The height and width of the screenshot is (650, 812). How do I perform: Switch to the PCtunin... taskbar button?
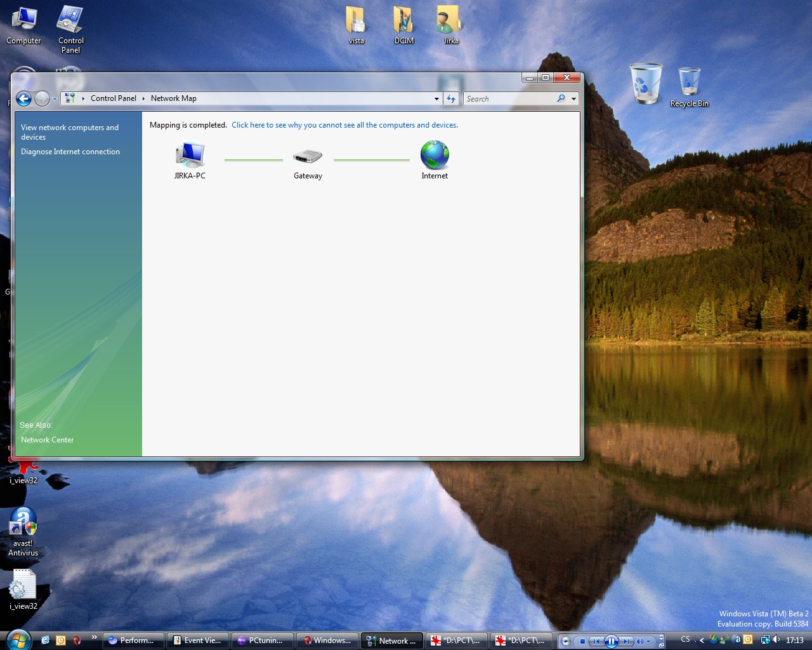tap(262, 640)
